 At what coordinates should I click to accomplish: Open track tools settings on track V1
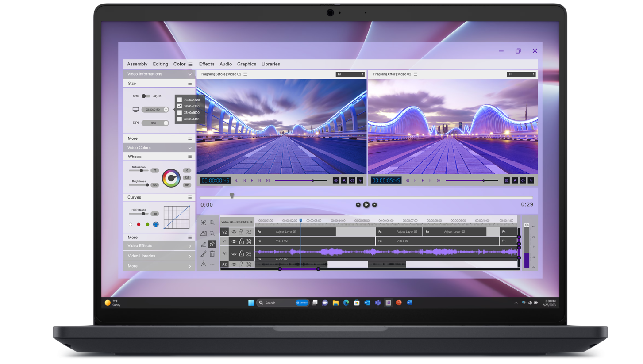249,241
